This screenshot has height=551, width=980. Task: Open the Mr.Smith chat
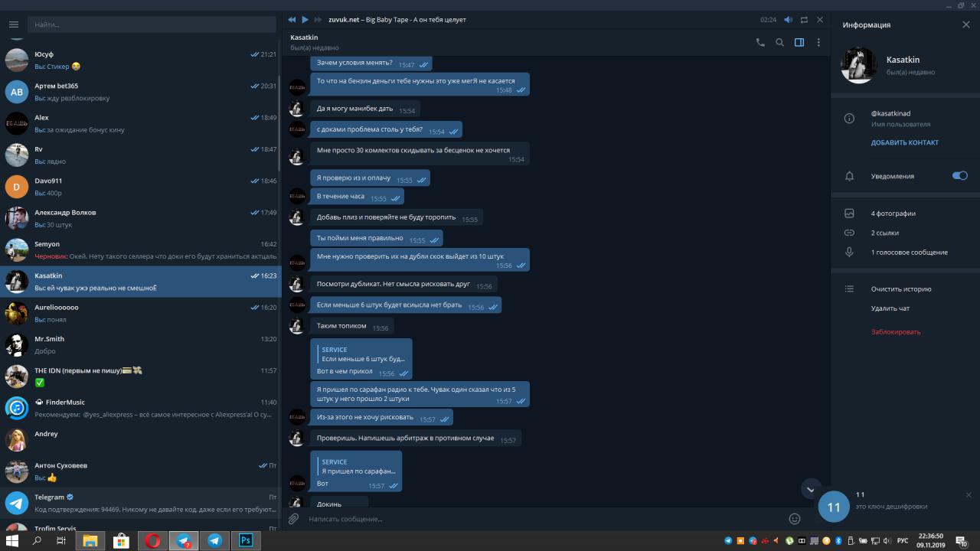140,344
